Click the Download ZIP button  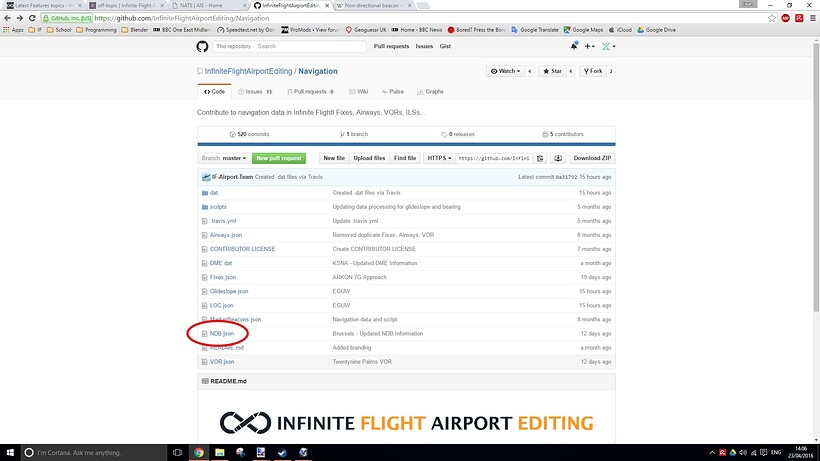pos(592,158)
